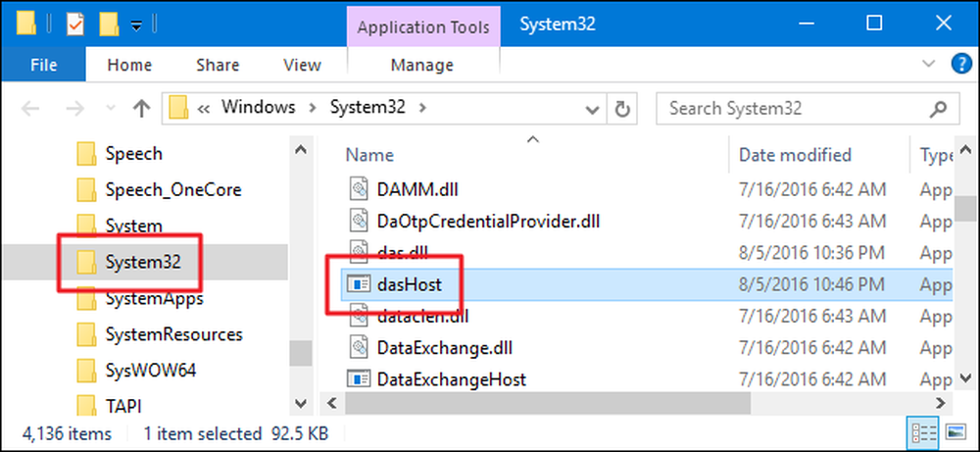This screenshot has height=452, width=980.
Task: Sort files by Type column header
Action: coord(936,155)
